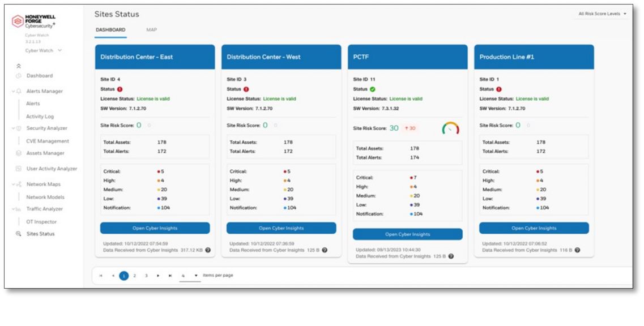
Task: Open the All Risk Score Levels dropdown
Action: tap(602, 14)
